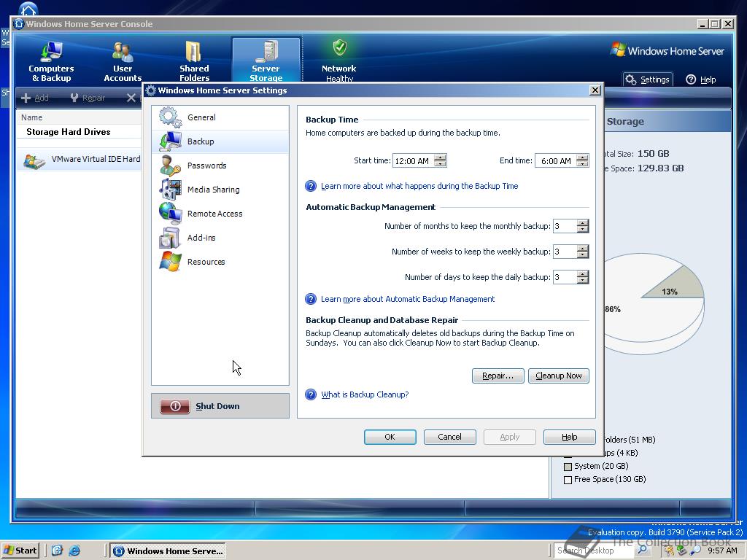Click the Passwords user key icon
Image resolution: width=747 pixels, height=560 pixels.
pyautogui.click(x=170, y=166)
